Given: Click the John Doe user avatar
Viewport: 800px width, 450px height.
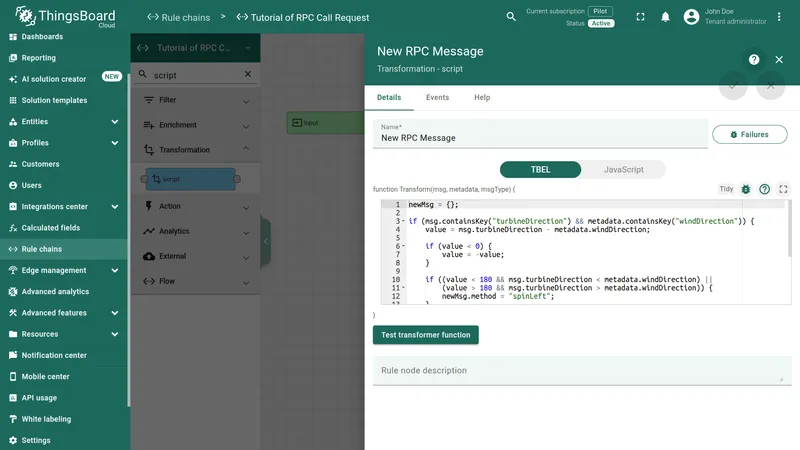Looking at the screenshot, I should (x=691, y=17).
